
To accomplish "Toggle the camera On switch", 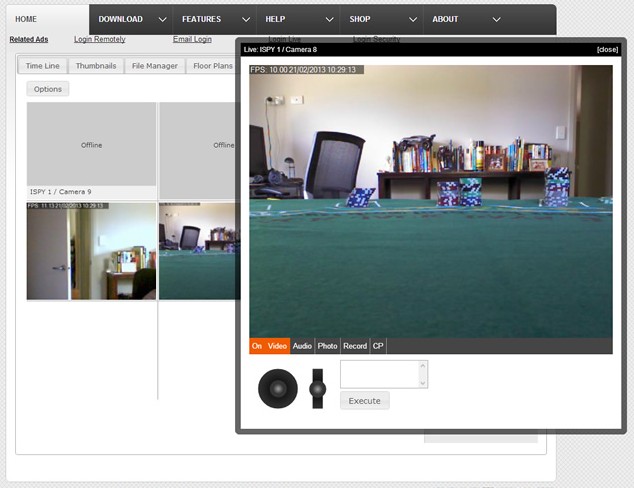I will [257, 346].
